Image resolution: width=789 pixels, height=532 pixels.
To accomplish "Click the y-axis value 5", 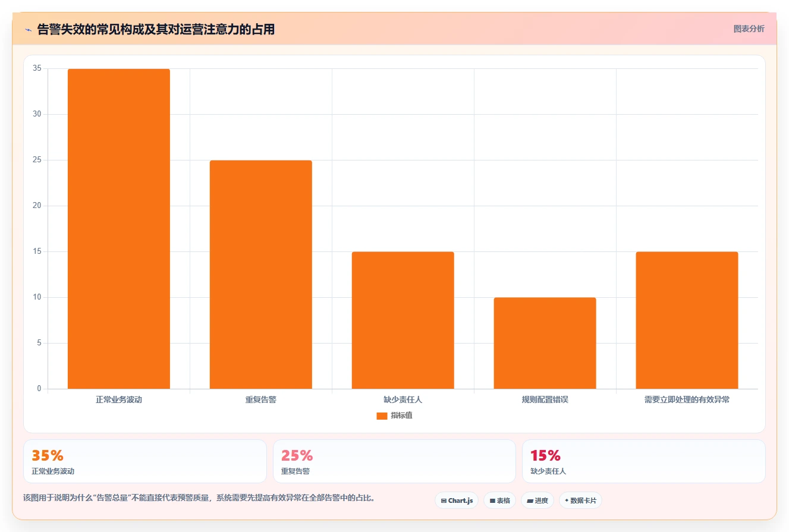I will [x=39, y=343].
